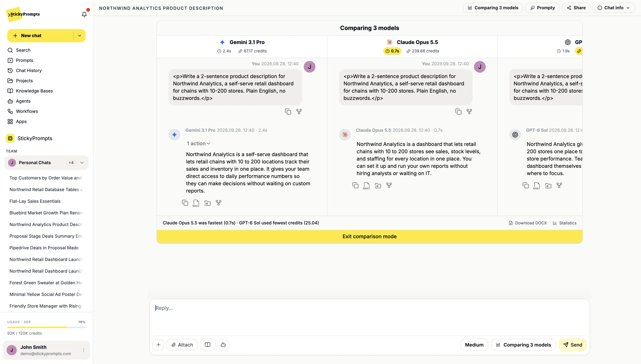641x364 pixels.
Task: Attach a file to the reply
Action: (x=182, y=345)
